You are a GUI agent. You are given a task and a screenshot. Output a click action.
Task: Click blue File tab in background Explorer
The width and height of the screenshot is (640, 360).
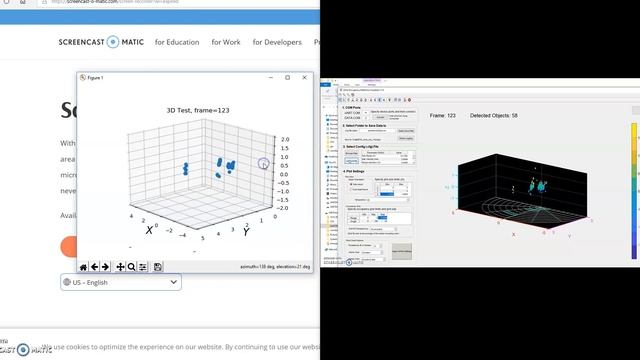coord(325,84)
